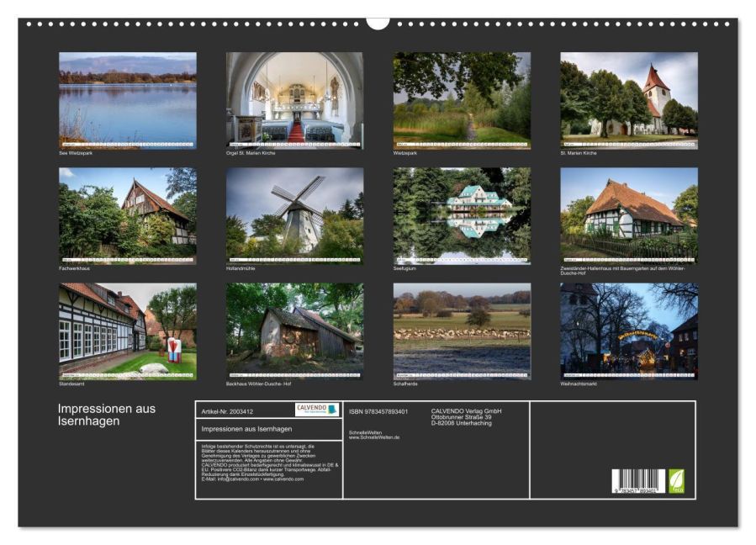Viewport: 756px width, 545px height.
Task: Click the 'See Wietzepark' caption
Action: [76, 153]
